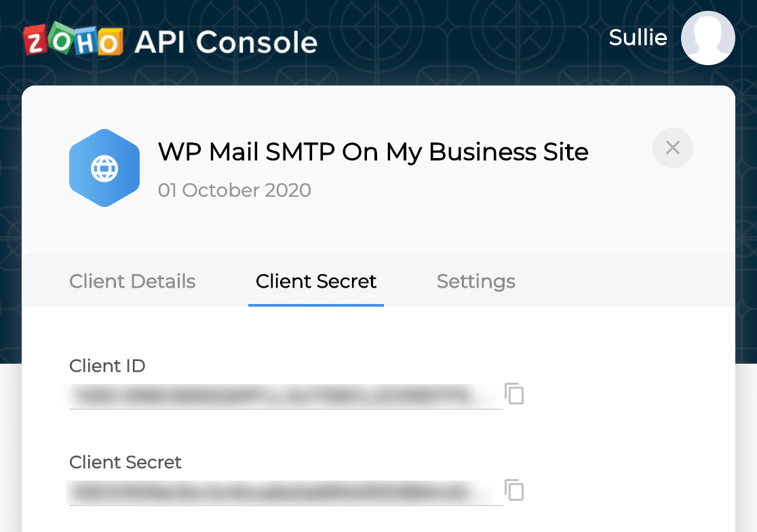Click the blue hexagon globe app icon

point(104,168)
